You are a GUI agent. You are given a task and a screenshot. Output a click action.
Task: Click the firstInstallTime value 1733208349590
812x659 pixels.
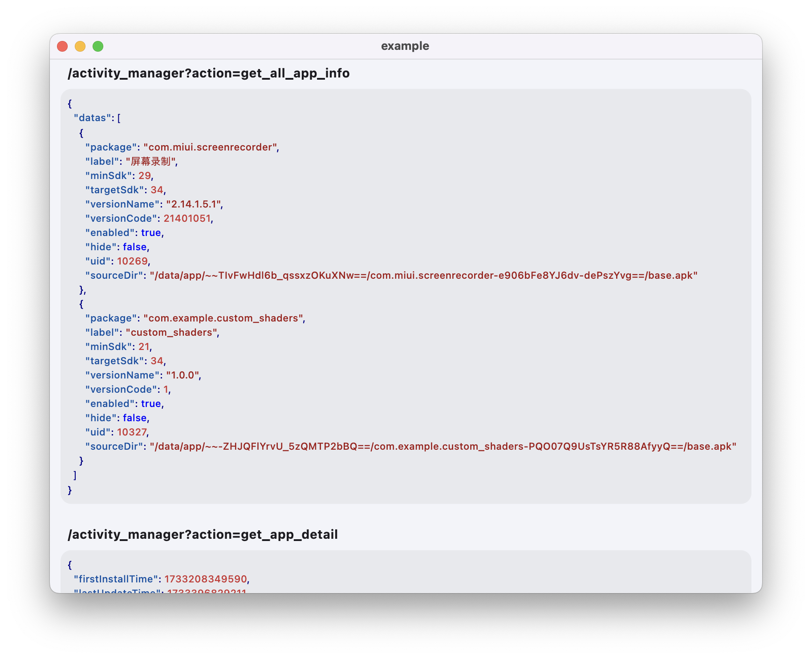(206, 579)
